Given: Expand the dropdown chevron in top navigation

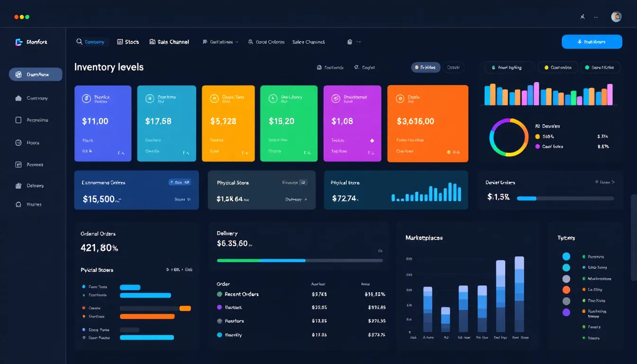Looking at the screenshot, I should 237,42.
